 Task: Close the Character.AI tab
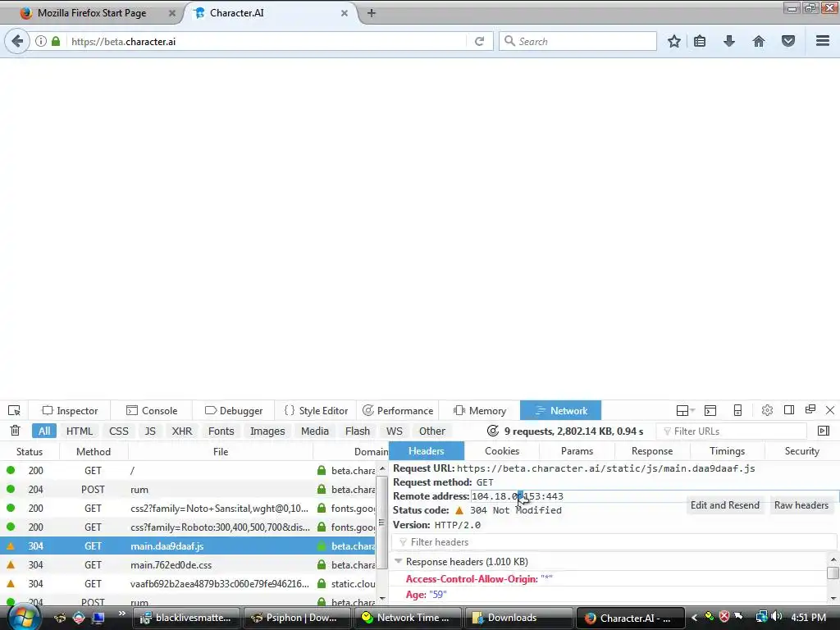[x=345, y=13]
